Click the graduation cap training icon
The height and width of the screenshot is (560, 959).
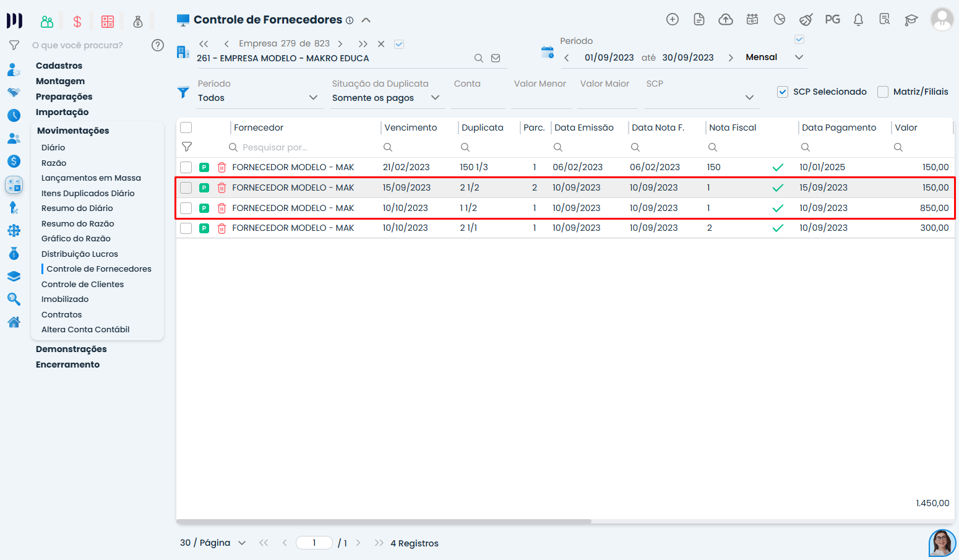tap(911, 20)
